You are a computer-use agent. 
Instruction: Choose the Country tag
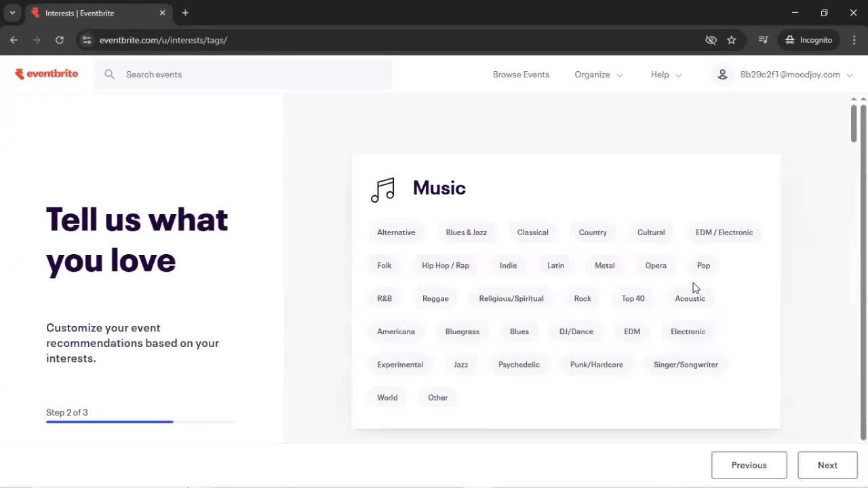point(593,232)
